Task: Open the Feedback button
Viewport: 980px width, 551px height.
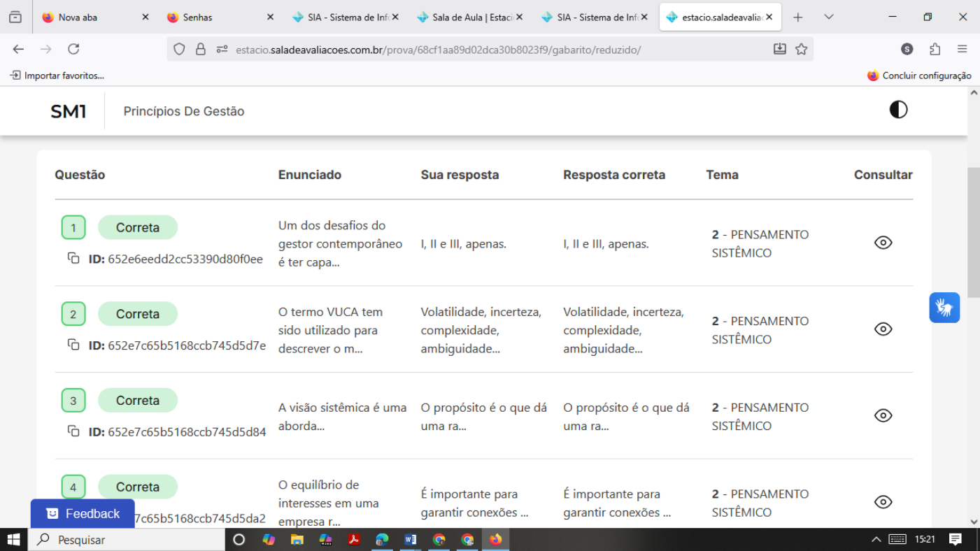Action: pyautogui.click(x=83, y=514)
